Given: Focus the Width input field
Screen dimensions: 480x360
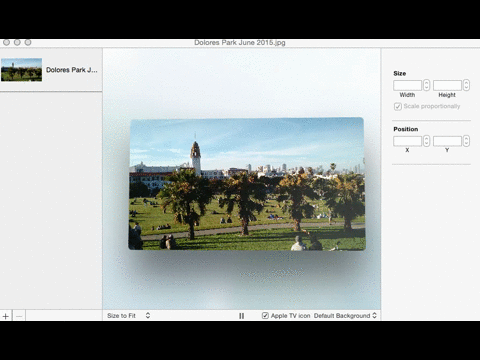Looking at the screenshot, I should 407,85.
